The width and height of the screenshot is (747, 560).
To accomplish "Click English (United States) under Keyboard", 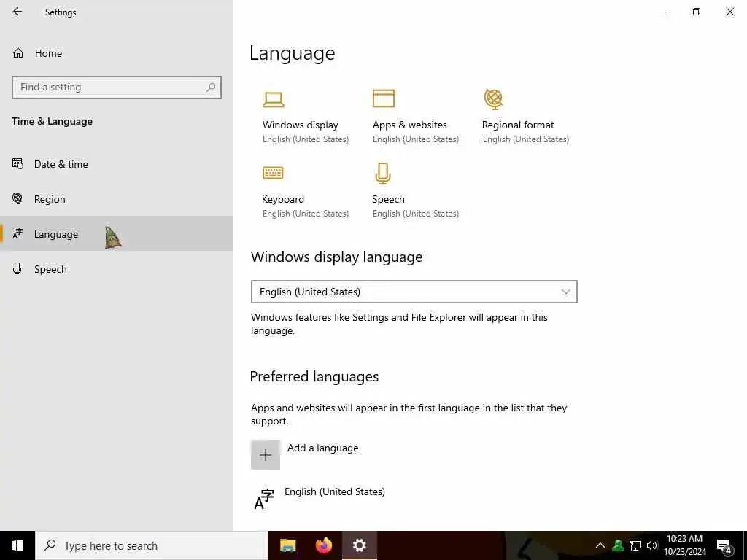I will click(306, 214).
